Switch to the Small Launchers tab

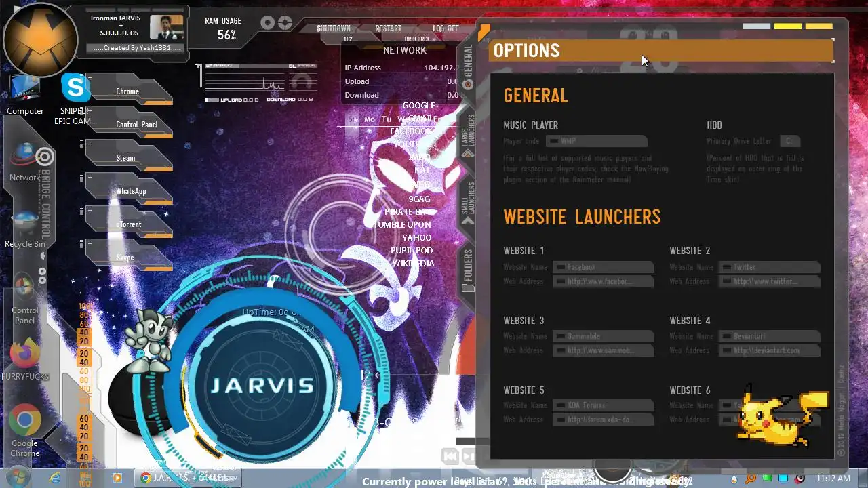coord(468,202)
